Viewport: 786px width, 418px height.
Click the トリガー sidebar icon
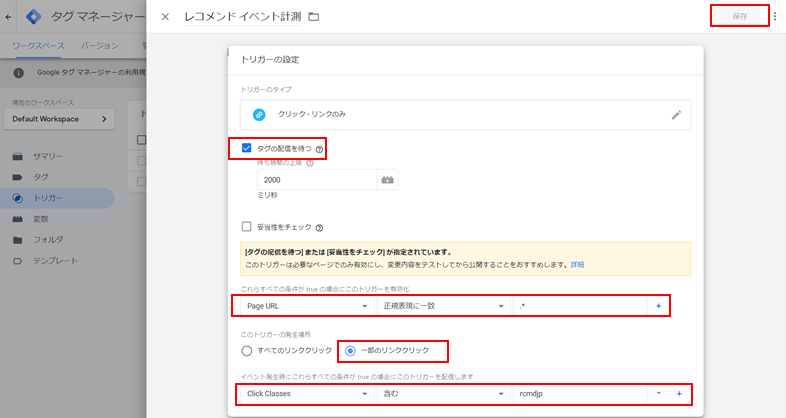click(18, 198)
